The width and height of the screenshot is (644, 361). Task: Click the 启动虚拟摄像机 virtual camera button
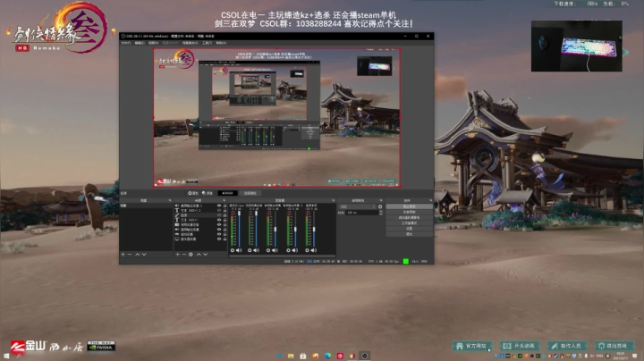point(409,217)
